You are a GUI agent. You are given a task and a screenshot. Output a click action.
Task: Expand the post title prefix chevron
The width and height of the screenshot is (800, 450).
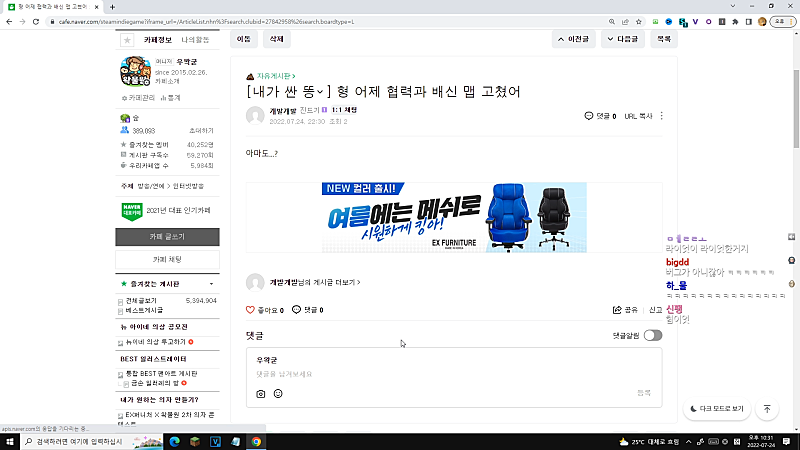(x=320, y=92)
